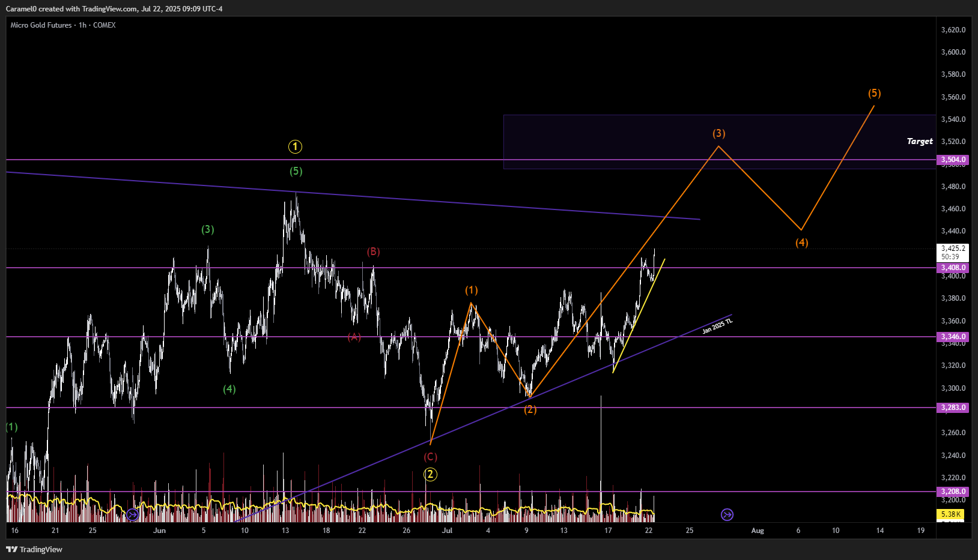This screenshot has width=978, height=560.
Task: Click the Caramel0 created with TradingView.com header
Action: (114, 8)
